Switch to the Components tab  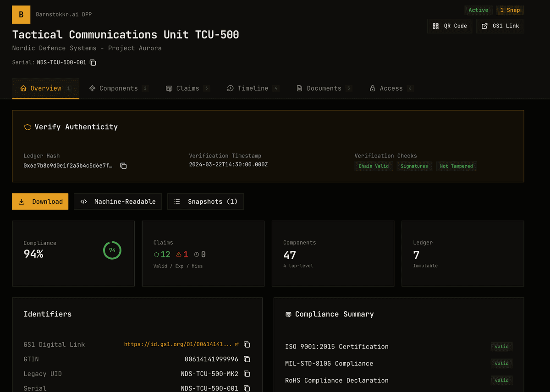[x=118, y=88]
